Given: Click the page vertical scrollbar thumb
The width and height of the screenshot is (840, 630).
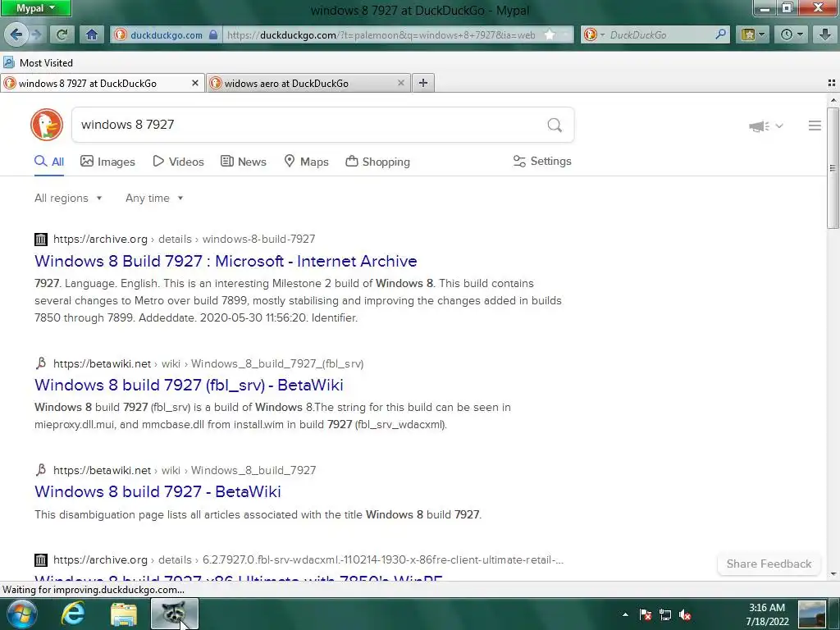Looking at the screenshot, I should [833, 168].
